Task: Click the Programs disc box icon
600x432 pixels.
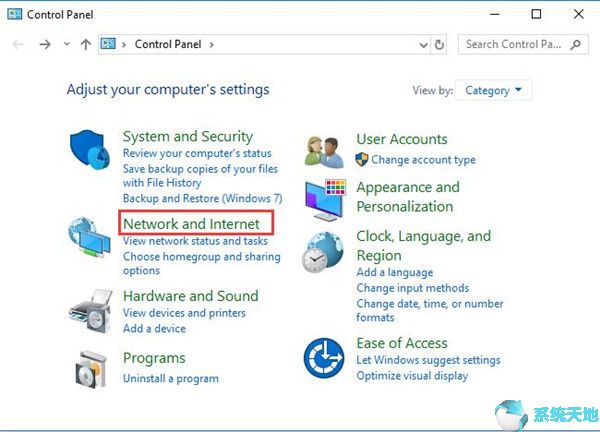Action: pos(89,370)
